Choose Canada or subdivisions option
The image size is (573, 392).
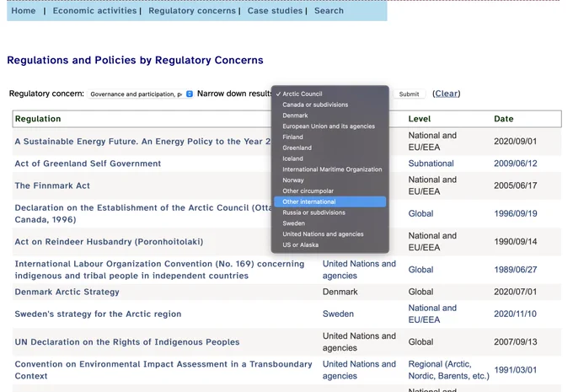(330, 105)
